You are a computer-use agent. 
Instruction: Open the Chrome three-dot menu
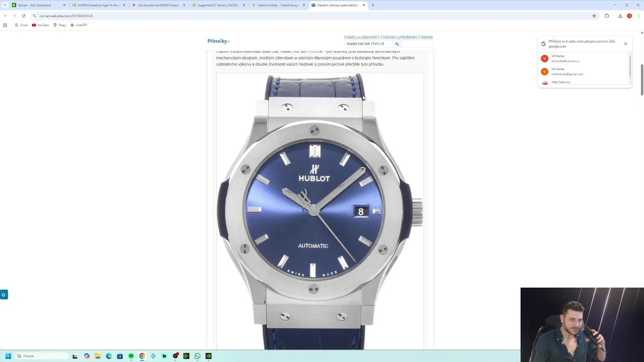click(638, 16)
